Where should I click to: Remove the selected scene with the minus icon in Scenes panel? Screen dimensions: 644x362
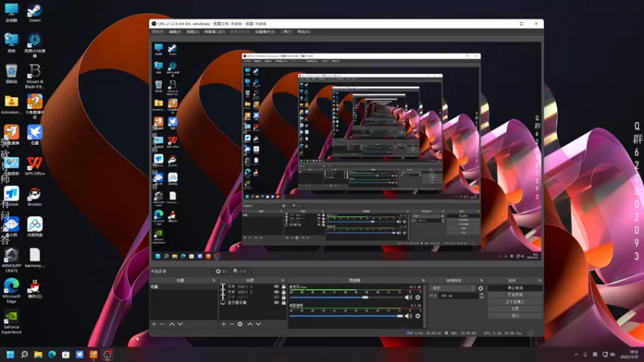coord(163,324)
